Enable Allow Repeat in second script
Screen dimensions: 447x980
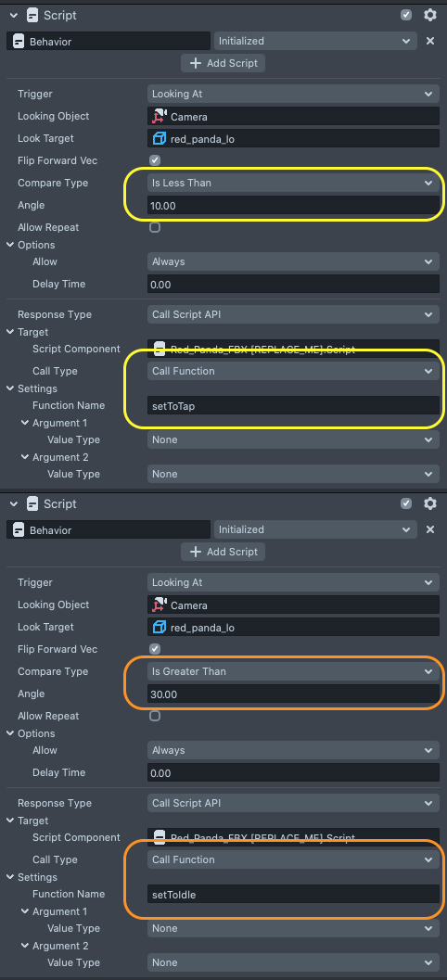(x=155, y=717)
